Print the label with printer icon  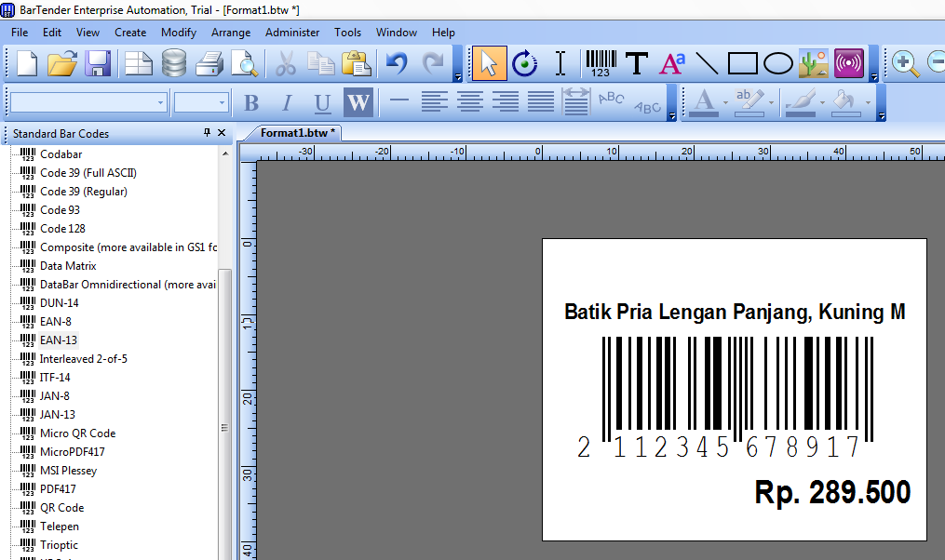point(209,63)
